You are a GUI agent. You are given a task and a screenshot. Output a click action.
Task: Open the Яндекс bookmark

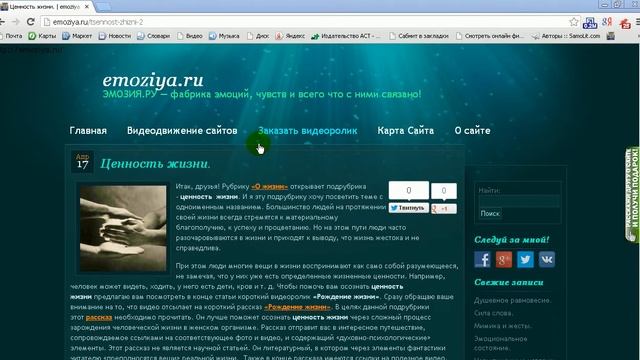[x=290, y=36]
